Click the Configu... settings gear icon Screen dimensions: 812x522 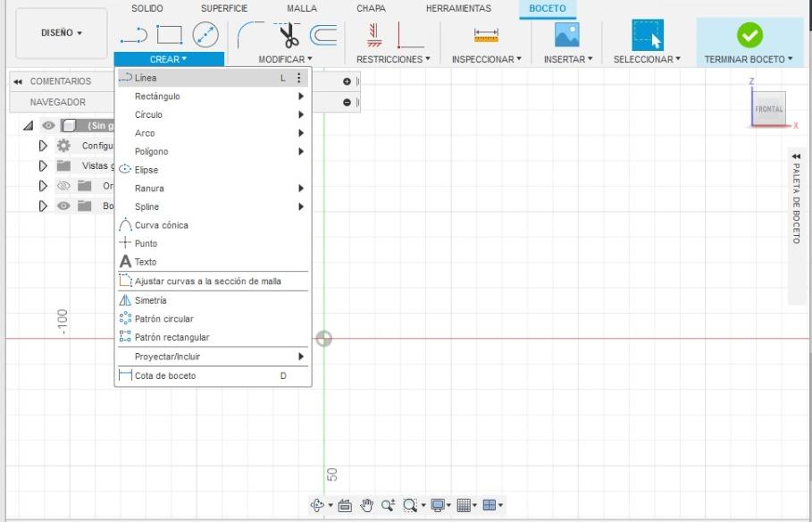(x=63, y=146)
